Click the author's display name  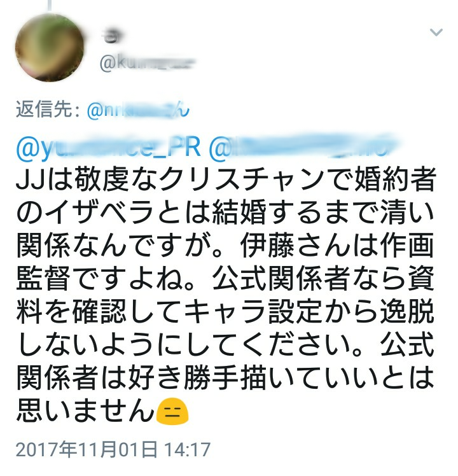(112, 37)
